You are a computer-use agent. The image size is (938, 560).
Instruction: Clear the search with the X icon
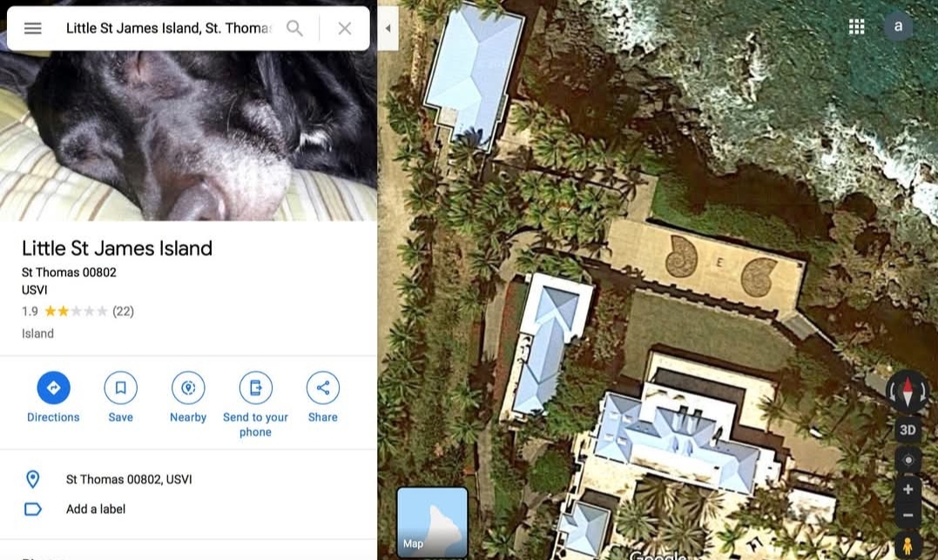345,28
